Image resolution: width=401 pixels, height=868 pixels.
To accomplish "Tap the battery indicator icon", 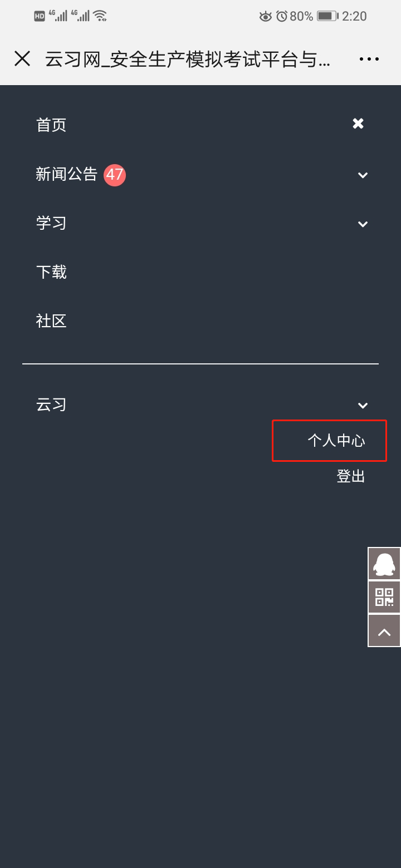I will click(327, 16).
